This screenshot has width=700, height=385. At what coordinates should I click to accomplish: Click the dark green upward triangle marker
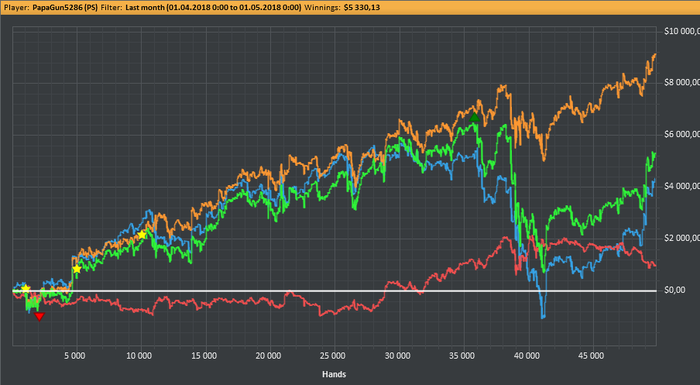(x=475, y=117)
